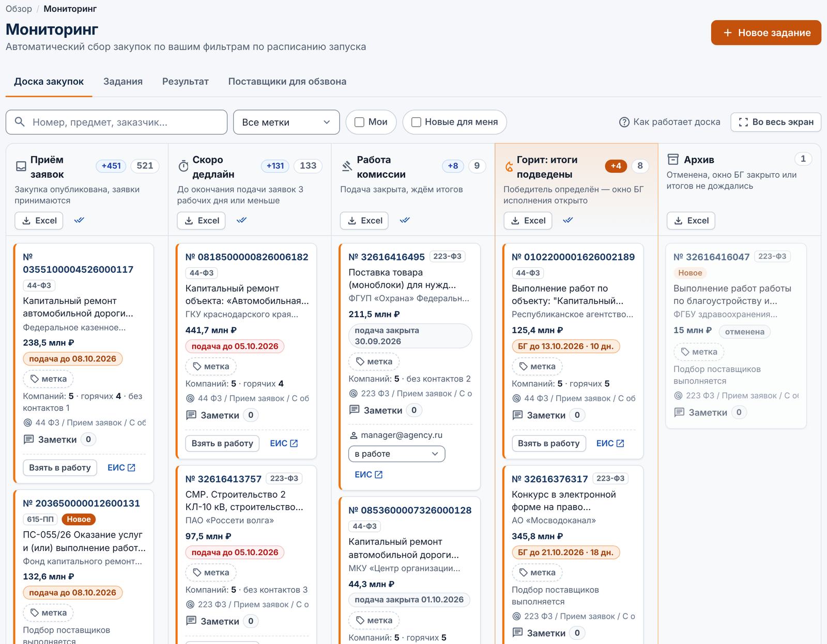Click the Заметки note icon on card 32616413757
The width and height of the screenshot is (827, 644).
[x=191, y=621]
